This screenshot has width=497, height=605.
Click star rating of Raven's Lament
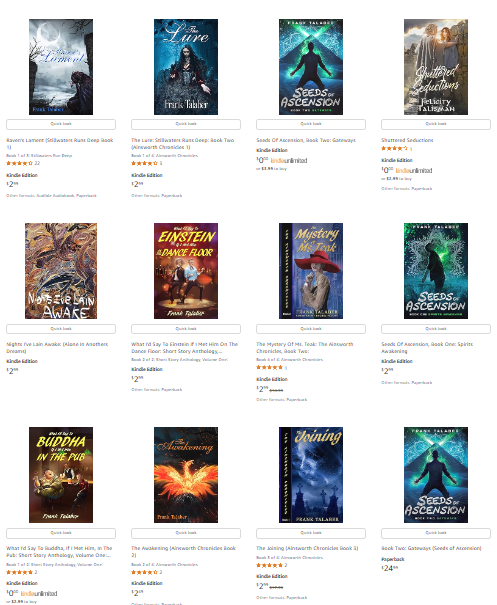click(20, 163)
